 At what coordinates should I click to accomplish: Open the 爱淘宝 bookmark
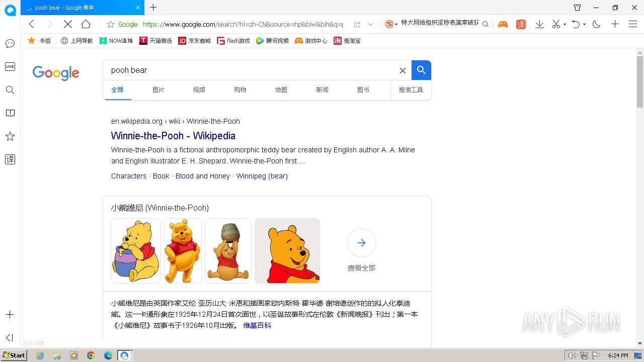pyautogui.click(x=347, y=41)
